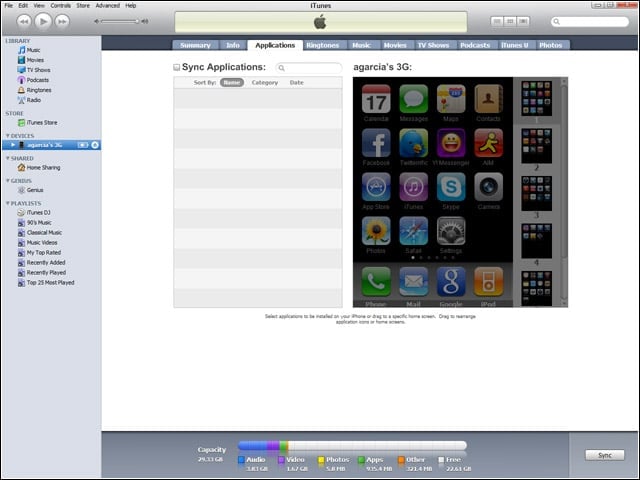Image resolution: width=640 pixels, height=480 pixels.
Task: Collapse the Shared section
Action: click(7, 158)
